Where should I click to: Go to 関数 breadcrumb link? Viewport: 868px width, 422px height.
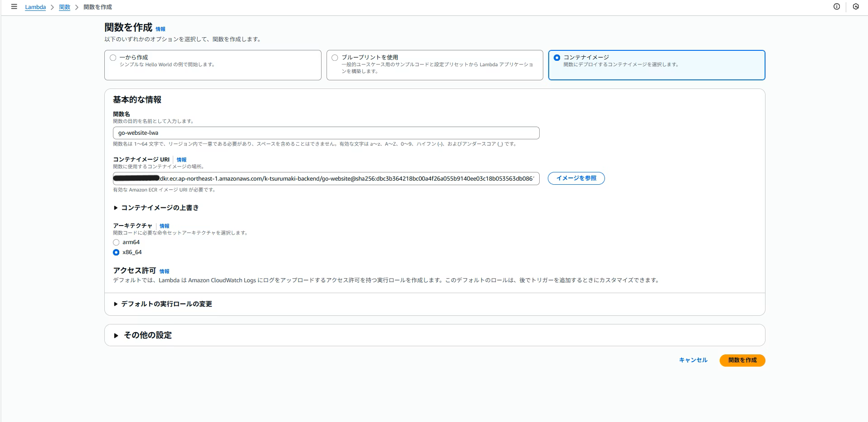pyautogui.click(x=65, y=7)
